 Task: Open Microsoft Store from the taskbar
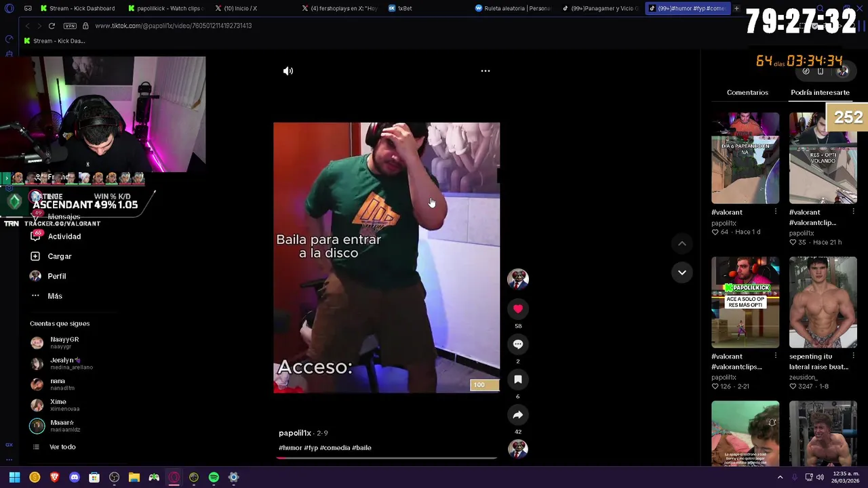click(x=94, y=477)
